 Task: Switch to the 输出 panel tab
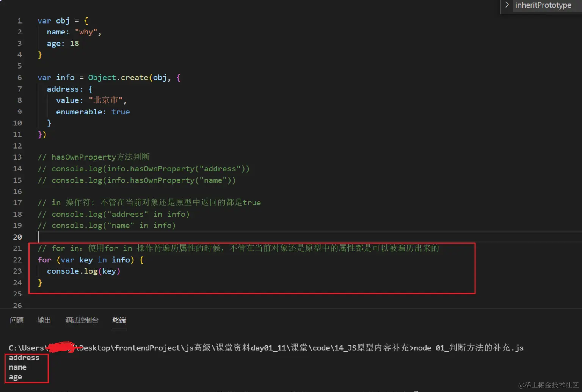[x=44, y=320]
